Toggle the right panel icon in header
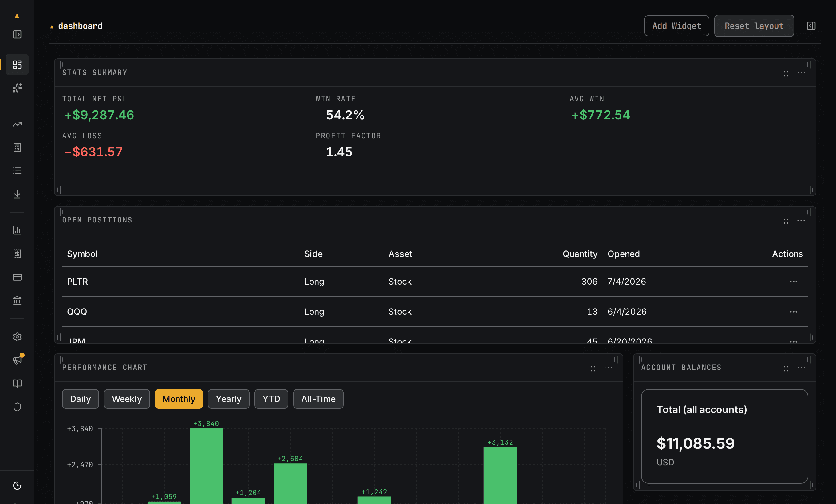This screenshot has height=504, width=836. click(811, 26)
